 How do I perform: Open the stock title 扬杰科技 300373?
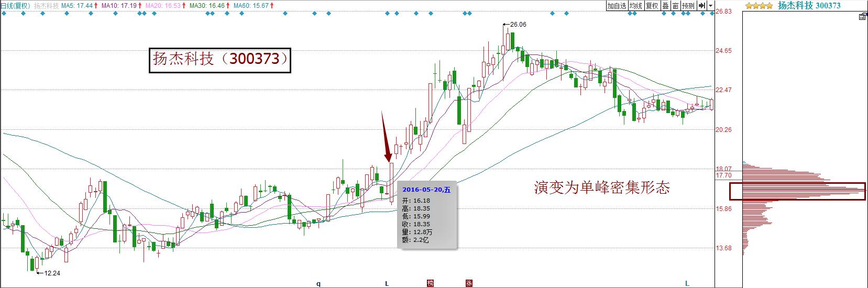point(809,5)
